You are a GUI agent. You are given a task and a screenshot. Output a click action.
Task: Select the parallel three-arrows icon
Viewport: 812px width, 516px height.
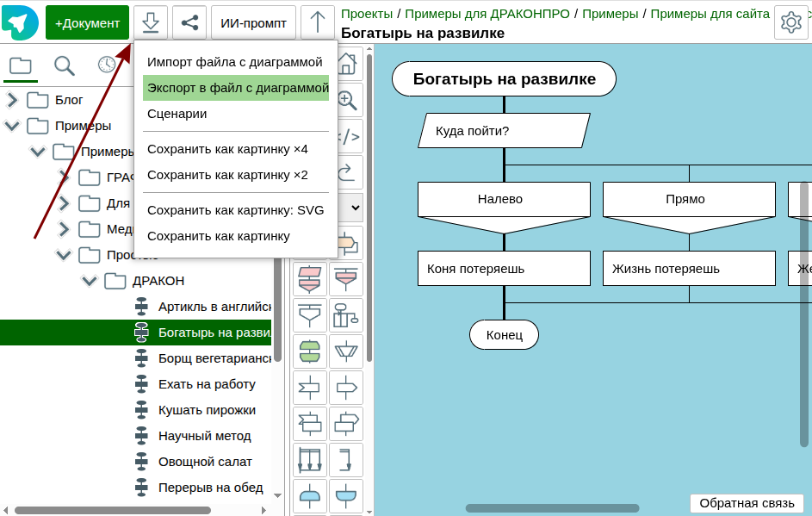coord(310,460)
